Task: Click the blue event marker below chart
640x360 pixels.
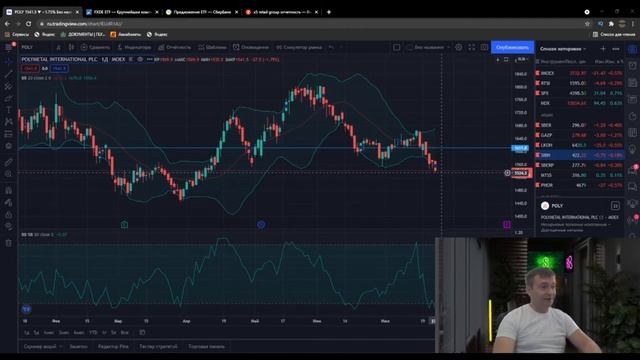Action: (x=261, y=224)
